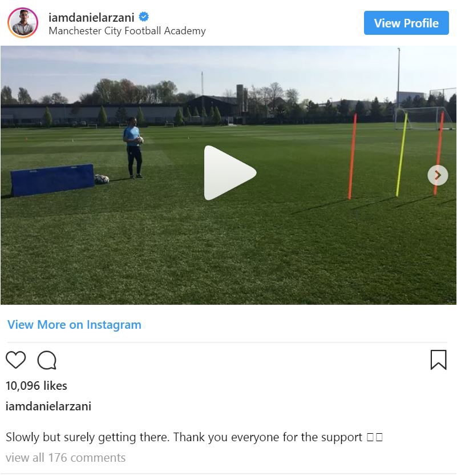This screenshot has height=476, width=457.
Task: Open View More on Instagram link
Action: point(74,325)
